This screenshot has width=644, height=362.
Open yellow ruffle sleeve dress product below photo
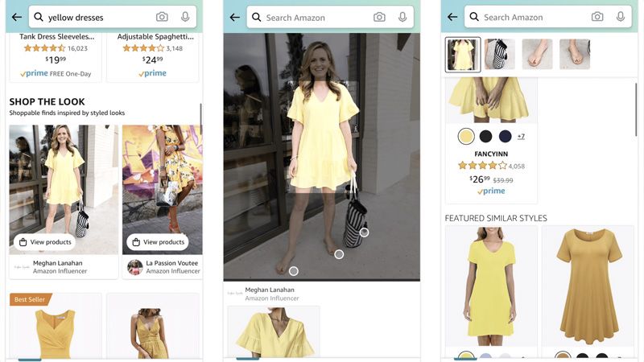274,331
